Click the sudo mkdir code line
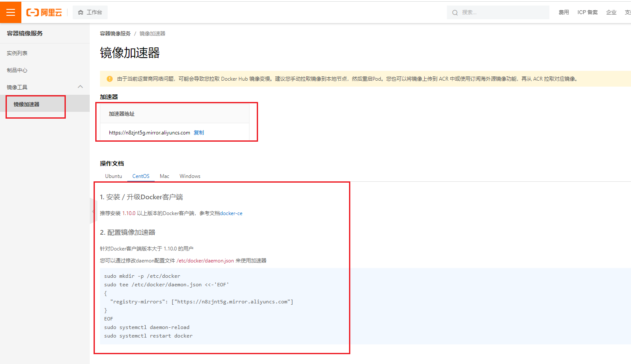631x364 pixels. click(142, 276)
